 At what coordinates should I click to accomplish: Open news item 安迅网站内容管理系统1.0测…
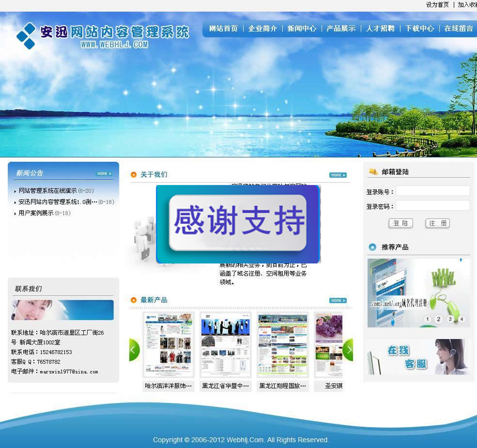58,202
